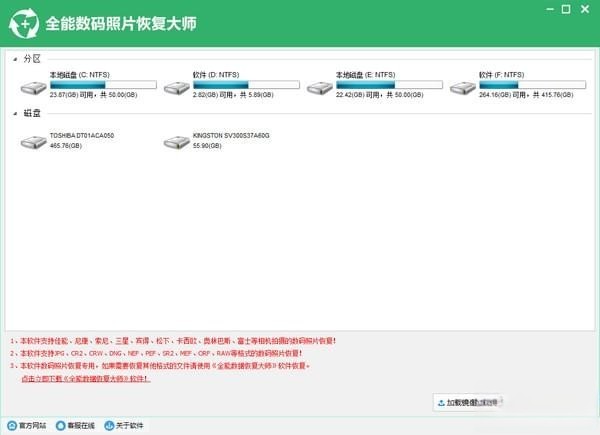The height and width of the screenshot is (435, 600).
Task: Click the 关于软件 info icon
Action: pyautogui.click(x=109, y=425)
